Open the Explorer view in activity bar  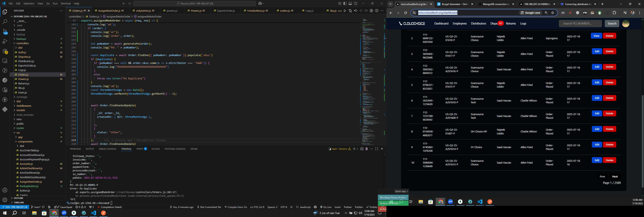click(5, 12)
